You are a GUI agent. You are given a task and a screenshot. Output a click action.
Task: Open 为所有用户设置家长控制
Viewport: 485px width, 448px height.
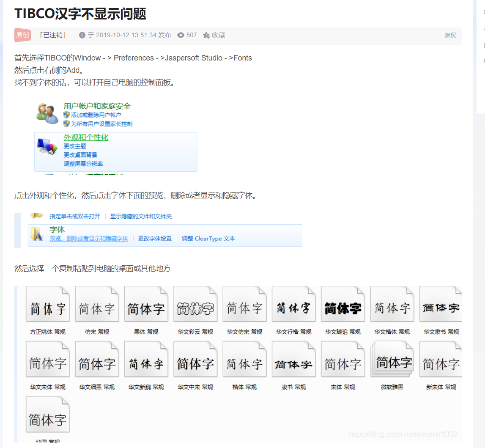tap(102, 124)
